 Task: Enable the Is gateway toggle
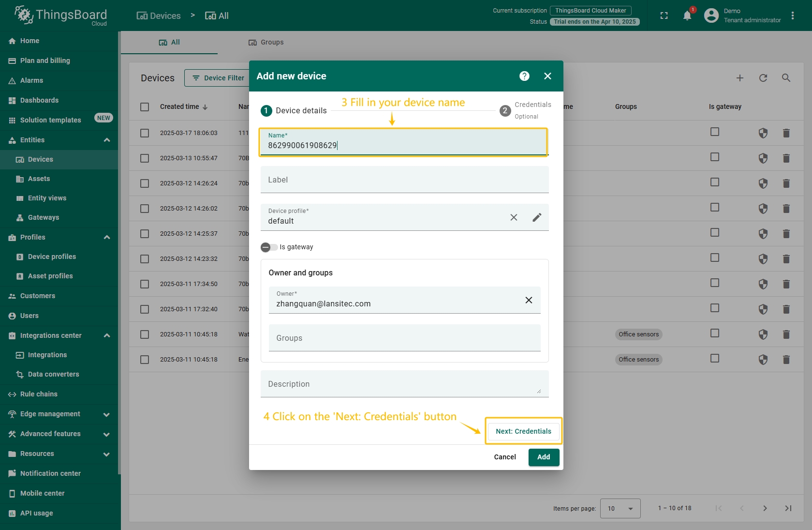(x=269, y=247)
